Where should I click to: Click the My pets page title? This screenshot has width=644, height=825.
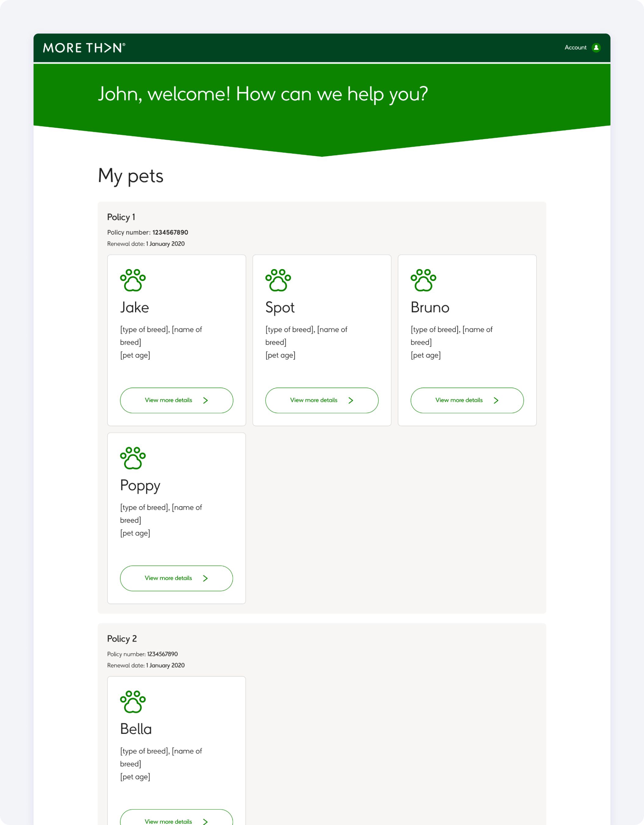130,176
